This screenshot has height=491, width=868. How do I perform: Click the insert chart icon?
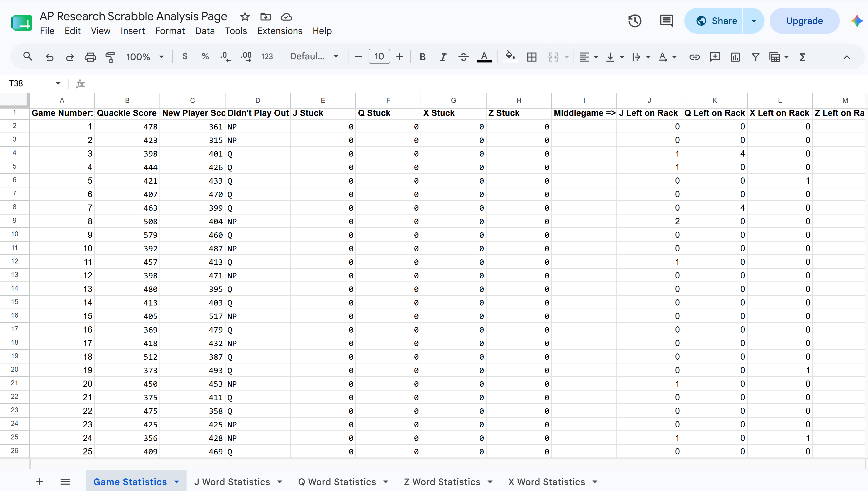pos(735,57)
